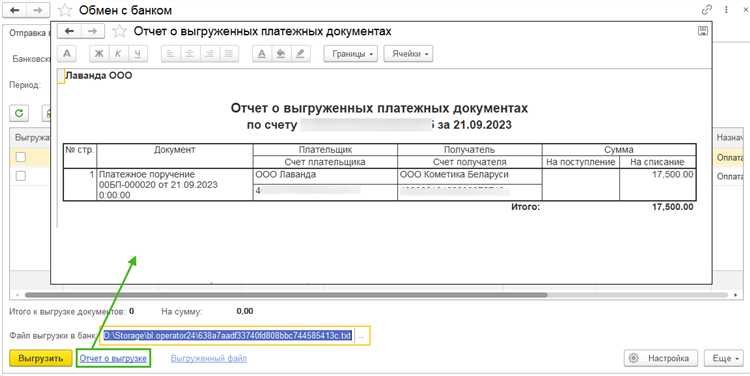Click forward arrow in report window
Viewport: 750px width, 376px height.
click(x=92, y=32)
